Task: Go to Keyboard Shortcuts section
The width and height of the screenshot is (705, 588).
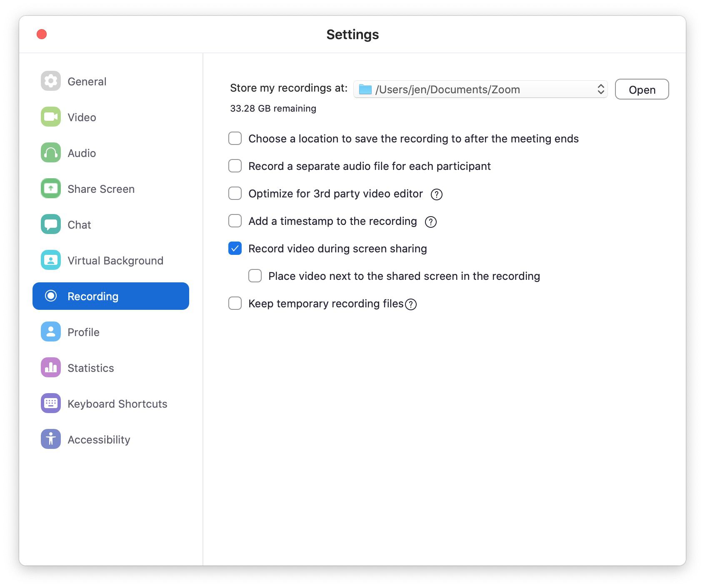Action: tap(117, 404)
